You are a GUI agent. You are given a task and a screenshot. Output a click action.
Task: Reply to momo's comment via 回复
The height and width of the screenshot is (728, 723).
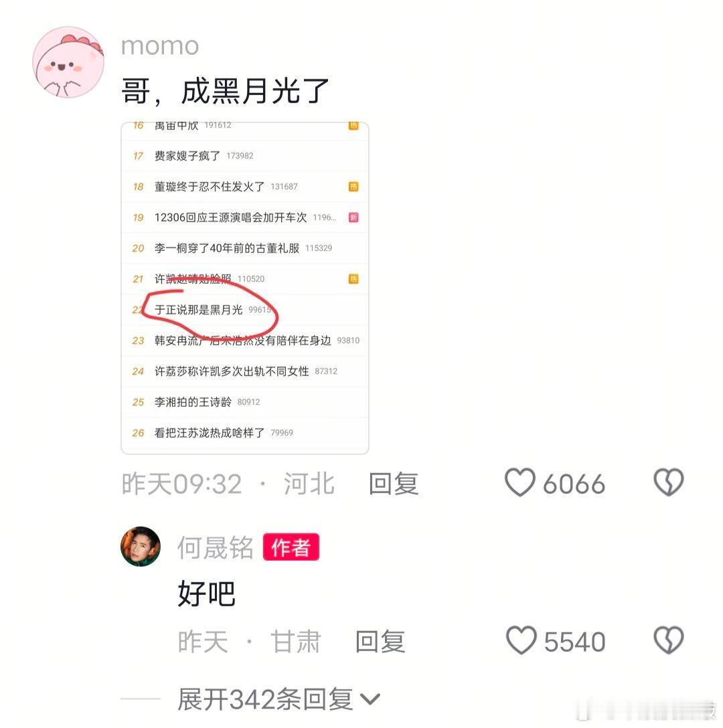click(394, 483)
